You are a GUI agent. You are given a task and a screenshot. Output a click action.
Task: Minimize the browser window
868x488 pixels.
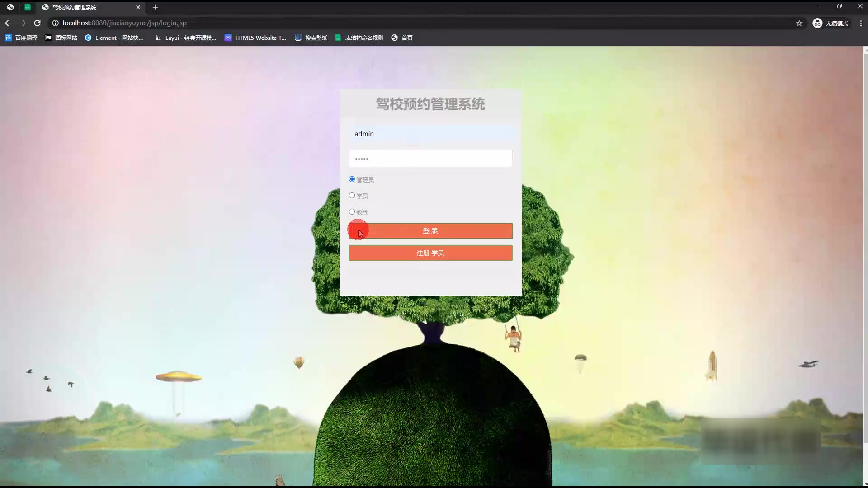pos(818,6)
